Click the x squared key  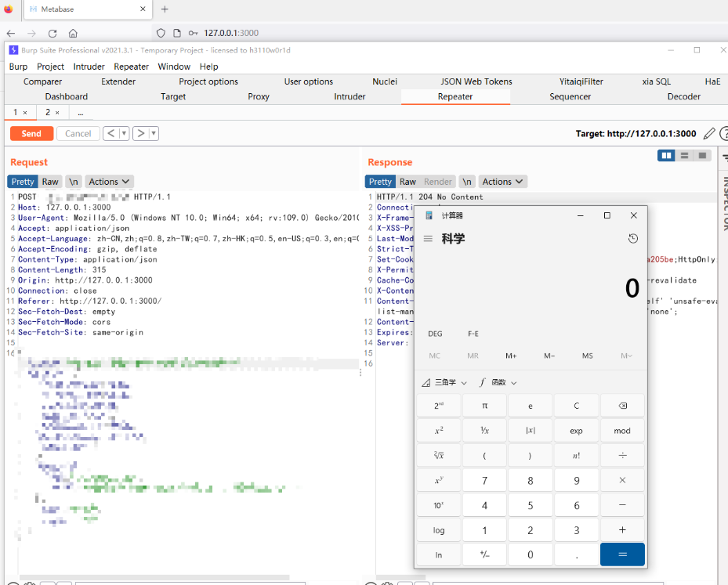point(439,431)
